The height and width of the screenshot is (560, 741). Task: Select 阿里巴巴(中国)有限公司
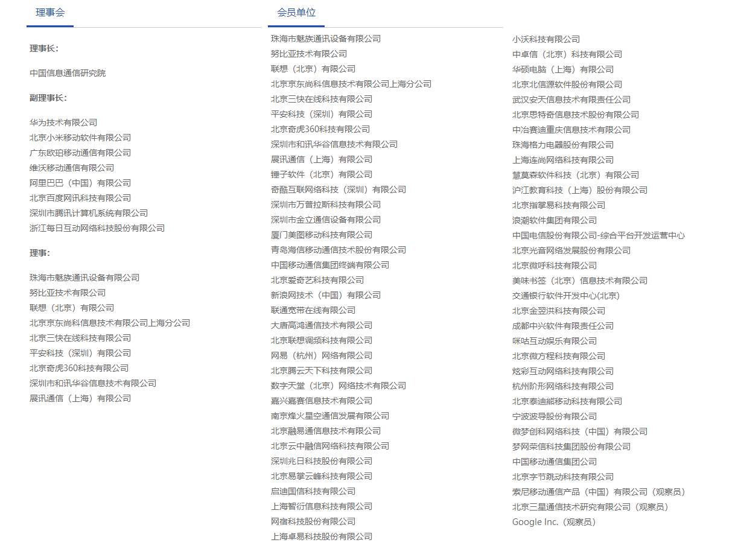point(80,183)
